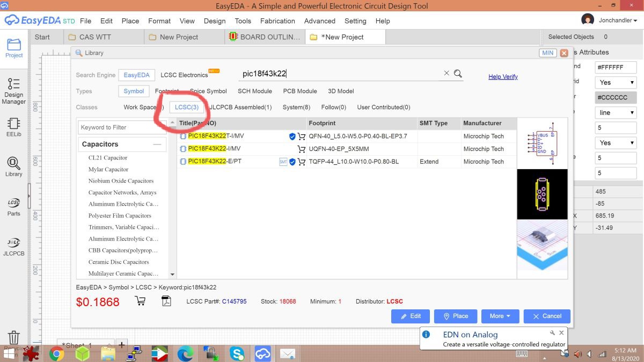Click LCSC Part number C145795 link
The width and height of the screenshot is (644, 362).
235,301
